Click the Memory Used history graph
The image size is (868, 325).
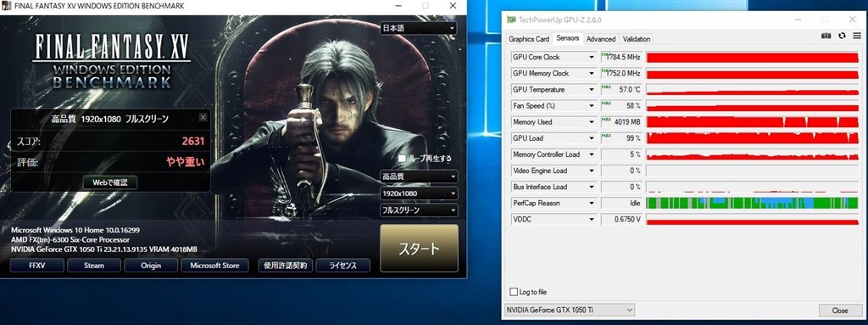752,122
